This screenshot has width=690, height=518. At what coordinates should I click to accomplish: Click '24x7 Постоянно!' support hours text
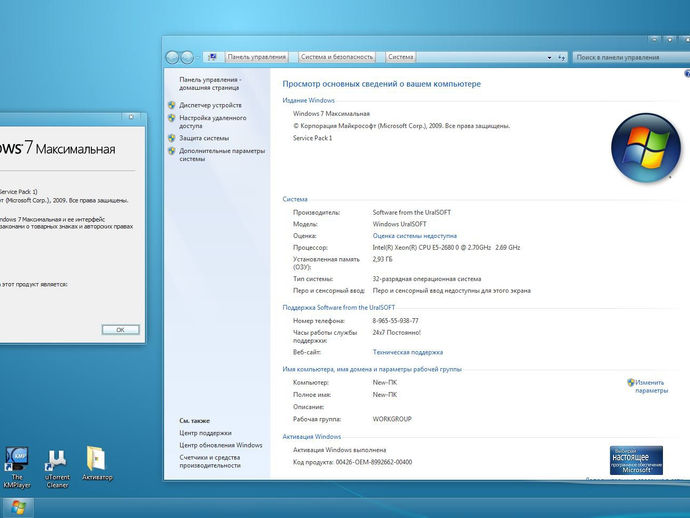(396, 333)
